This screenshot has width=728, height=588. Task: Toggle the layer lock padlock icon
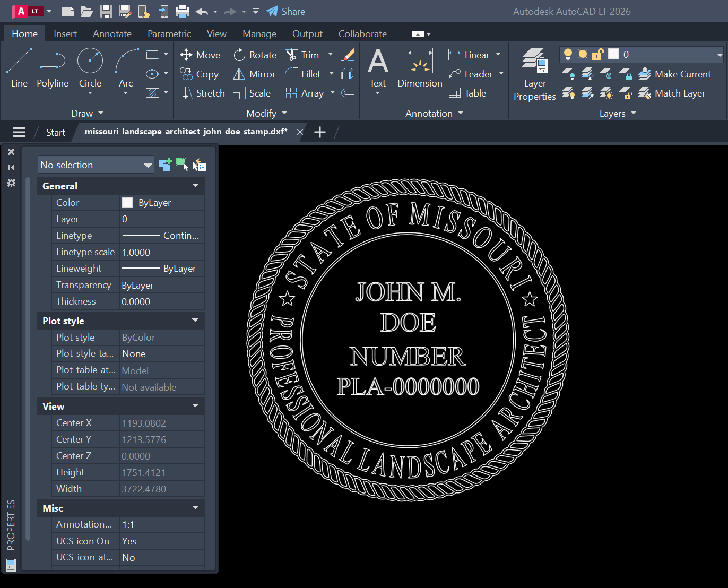point(598,54)
